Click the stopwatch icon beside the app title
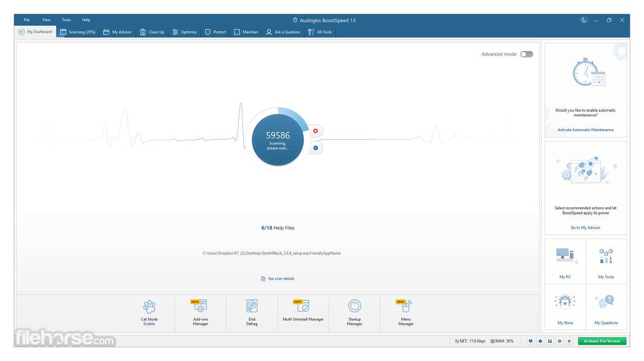Screen dimensions: 644x361 (295, 20)
